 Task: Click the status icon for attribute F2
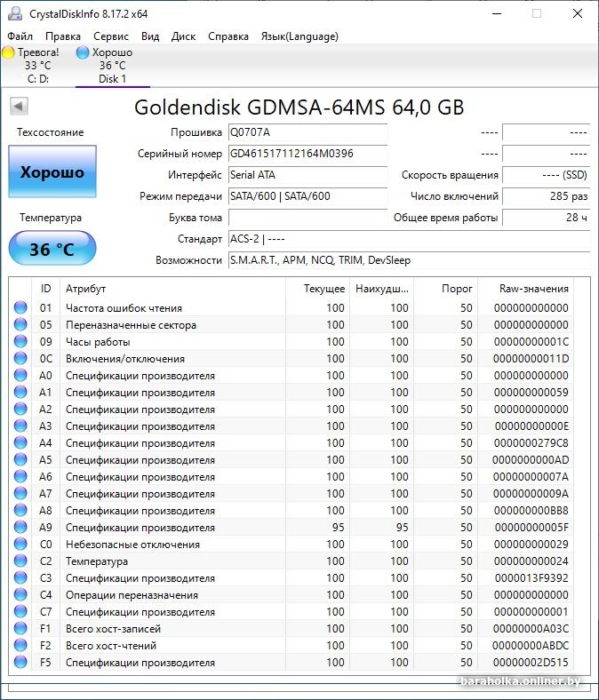(x=20, y=645)
